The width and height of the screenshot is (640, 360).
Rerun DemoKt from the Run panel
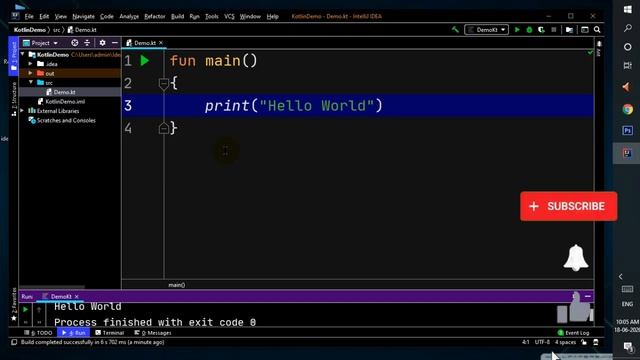25,309
